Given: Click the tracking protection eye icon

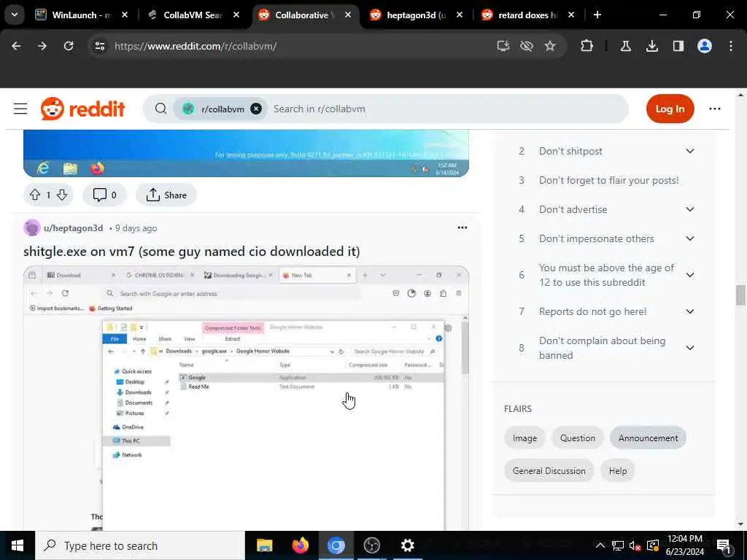Looking at the screenshot, I should click(527, 46).
